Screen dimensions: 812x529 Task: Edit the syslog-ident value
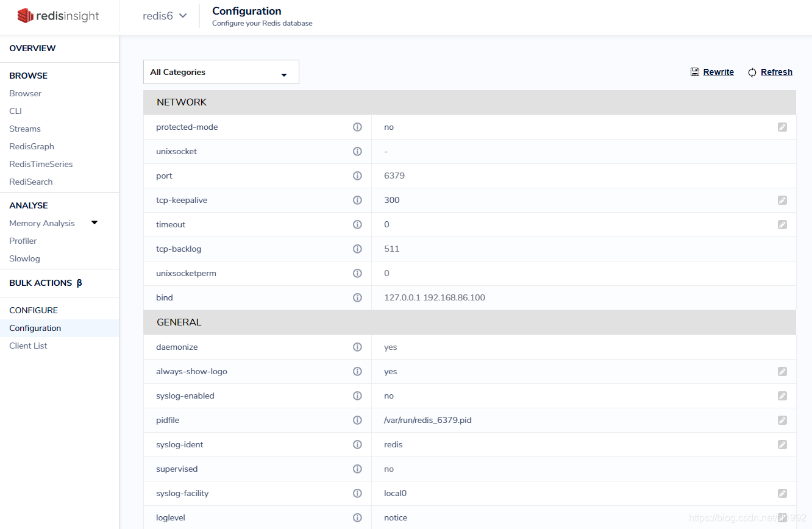(782, 444)
